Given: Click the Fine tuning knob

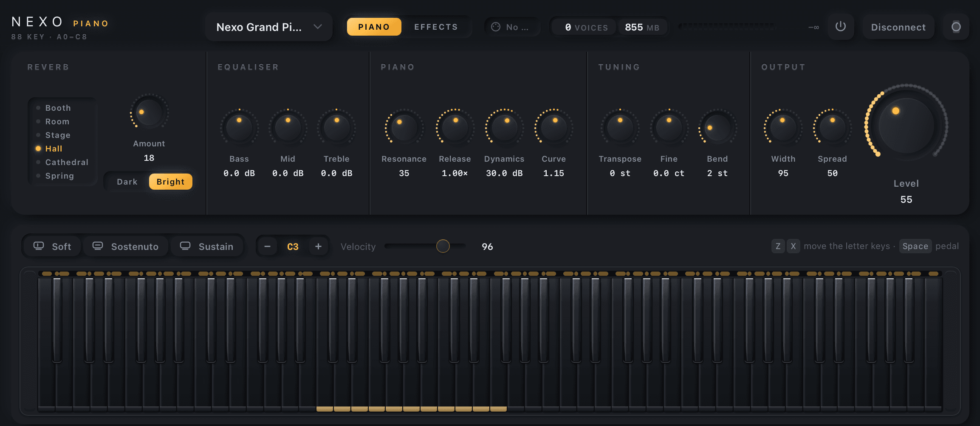Looking at the screenshot, I should (x=669, y=127).
